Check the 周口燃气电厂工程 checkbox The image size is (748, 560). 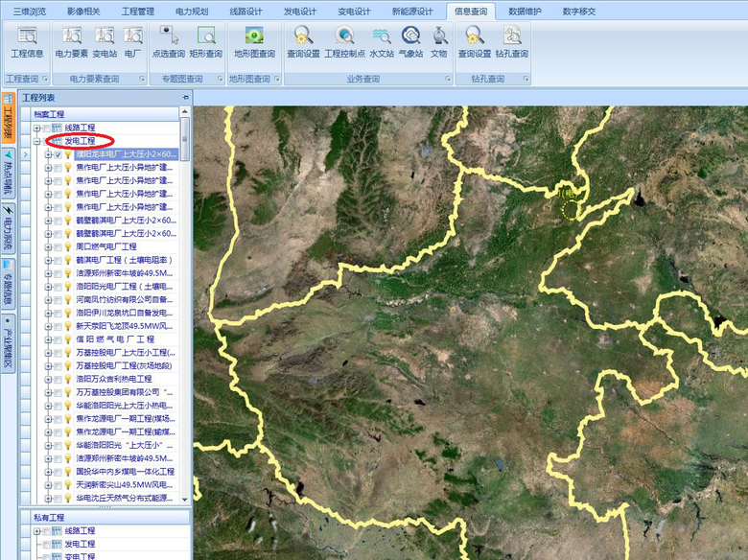(57, 246)
